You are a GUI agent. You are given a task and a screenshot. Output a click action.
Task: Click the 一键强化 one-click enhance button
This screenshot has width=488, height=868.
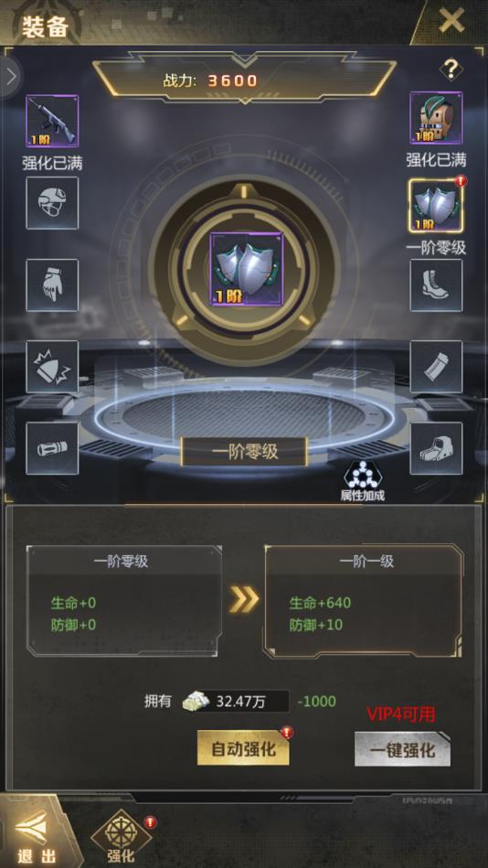[x=402, y=749]
